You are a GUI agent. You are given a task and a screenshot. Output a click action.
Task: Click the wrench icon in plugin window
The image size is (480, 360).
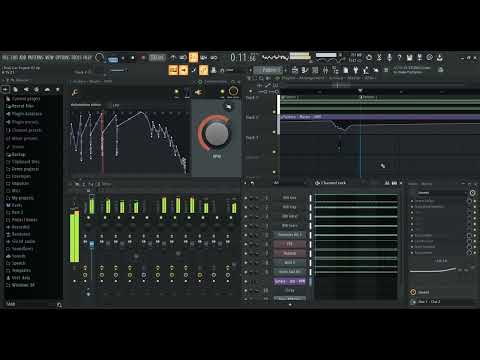pyautogui.click(x=75, y=92)
